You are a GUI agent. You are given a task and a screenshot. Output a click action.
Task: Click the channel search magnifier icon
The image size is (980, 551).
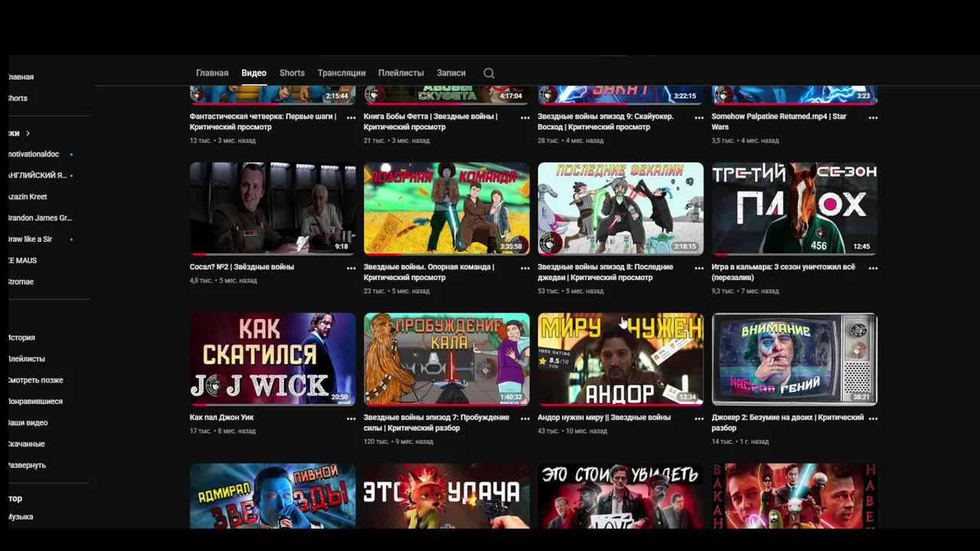click(x=488, y=73)
